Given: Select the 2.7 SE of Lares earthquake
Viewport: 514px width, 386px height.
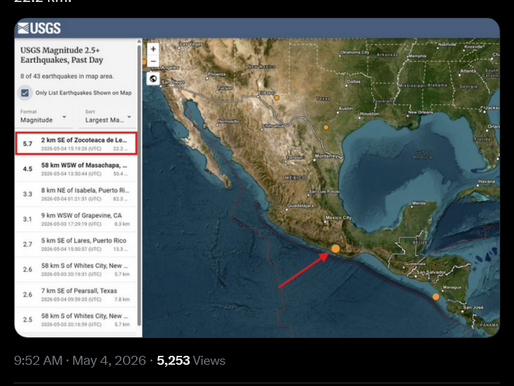Looking at the screenshot, I should [76, 244].
